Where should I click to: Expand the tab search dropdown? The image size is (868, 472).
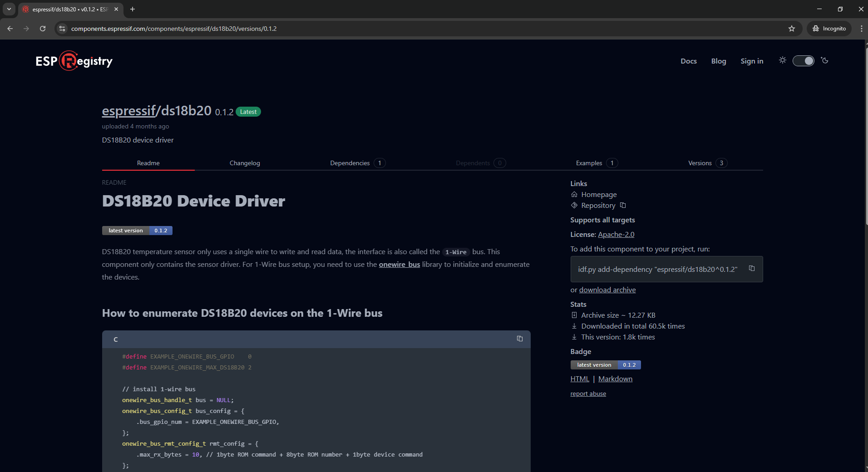9,9
